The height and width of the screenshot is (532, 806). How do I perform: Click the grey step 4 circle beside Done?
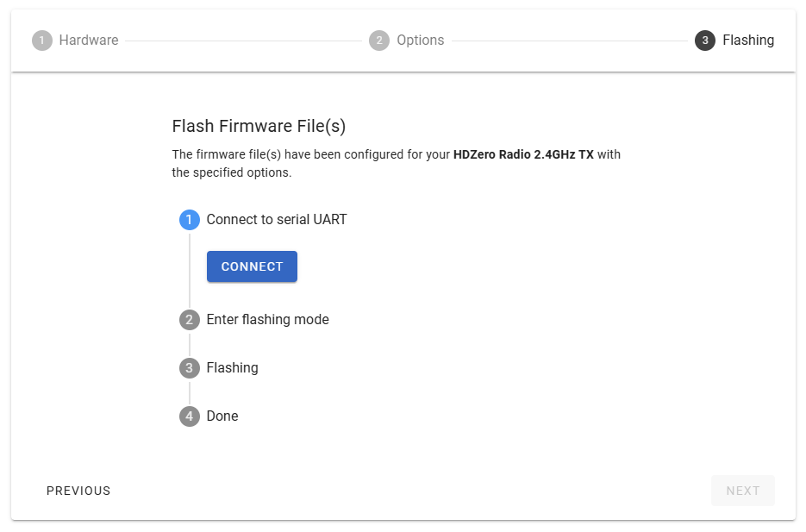point(190,416)
